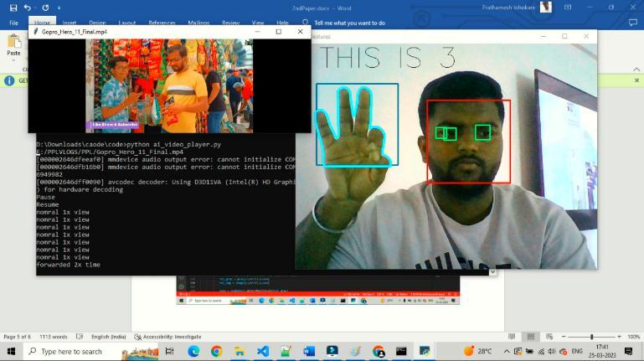Click "forwarded 2x time" line in console
Viewport: 644px width, 361px height.
(68, 265)
